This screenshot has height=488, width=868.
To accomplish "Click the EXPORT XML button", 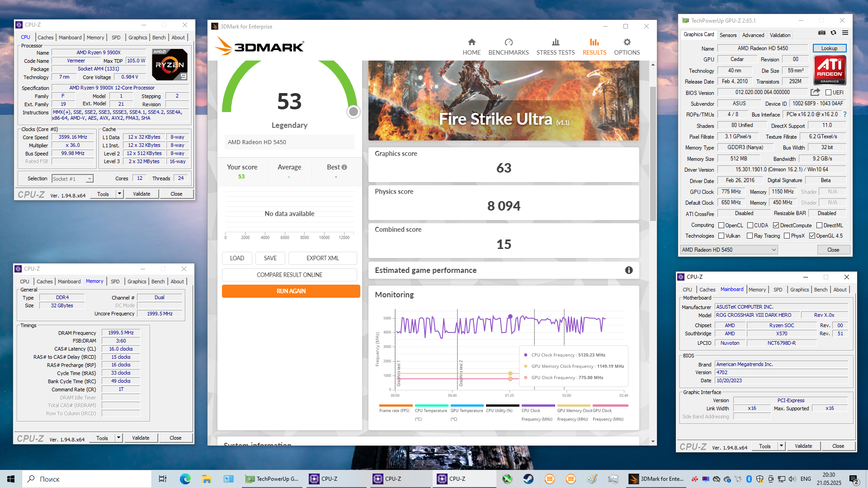I will point(323,258).
